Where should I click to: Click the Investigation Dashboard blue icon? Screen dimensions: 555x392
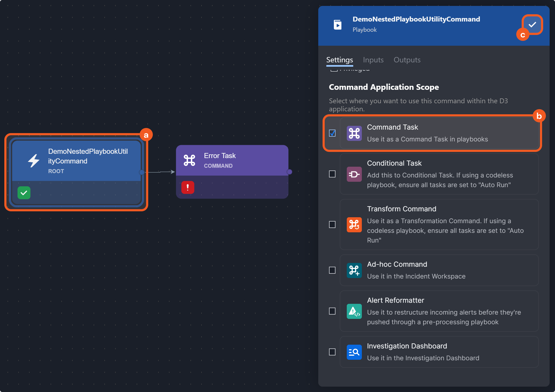[x=354, y=352]
